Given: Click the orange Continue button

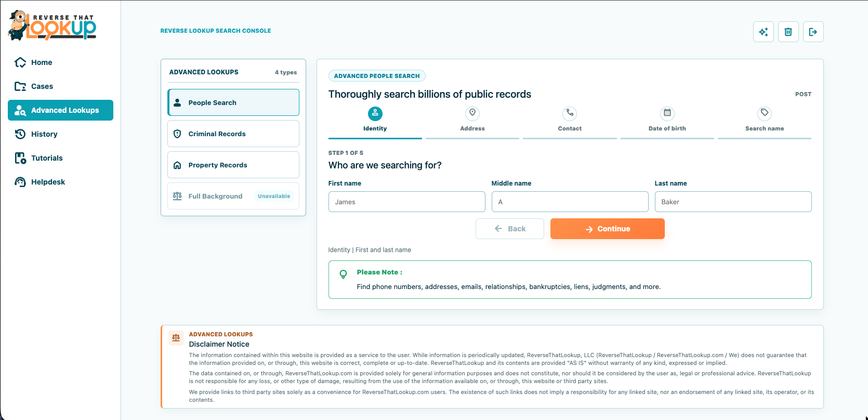Looking at the screenshot, I should 608,229.
